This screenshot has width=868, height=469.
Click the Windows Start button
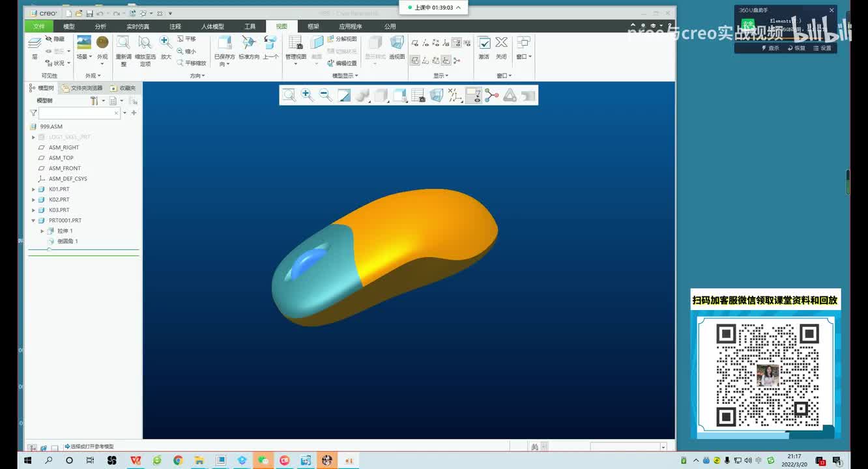(x=28, y=461)
